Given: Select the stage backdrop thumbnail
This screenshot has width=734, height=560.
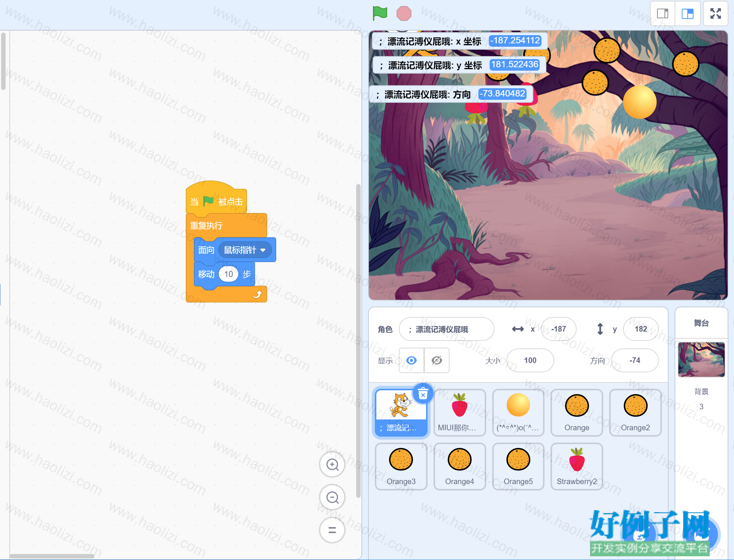Looking at the screenshot, I should [x=701, y=360].
